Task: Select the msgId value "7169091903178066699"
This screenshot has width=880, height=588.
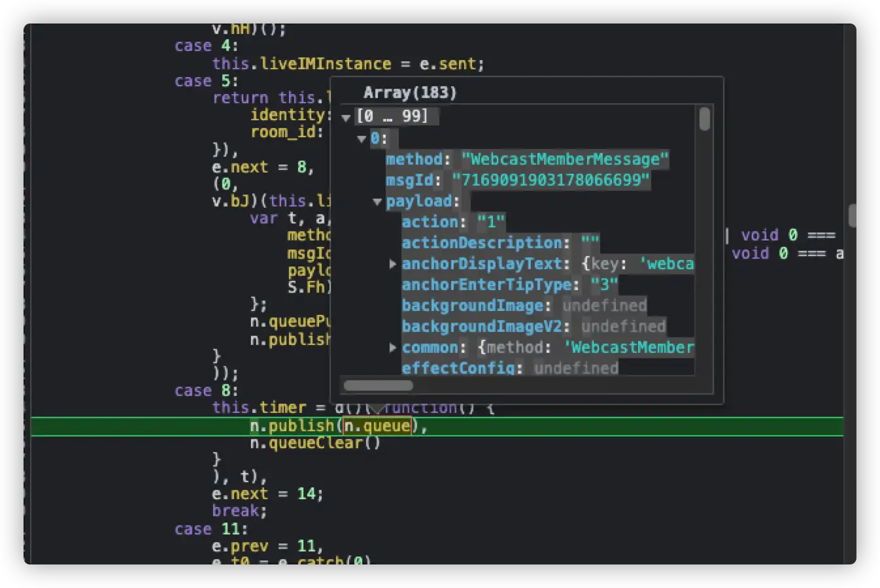Action: click(550, 180)
